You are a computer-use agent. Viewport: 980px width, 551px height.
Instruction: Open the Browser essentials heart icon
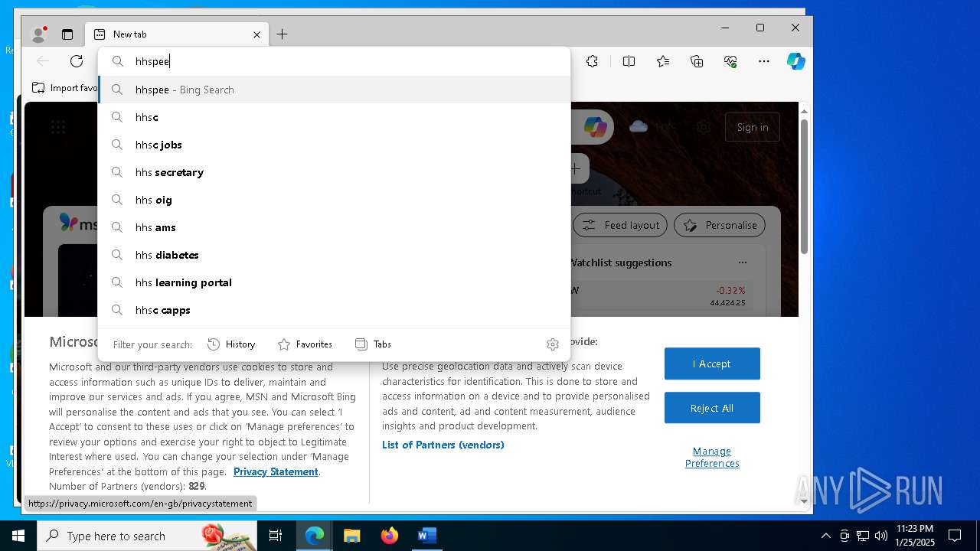click(x=730, y=61)
